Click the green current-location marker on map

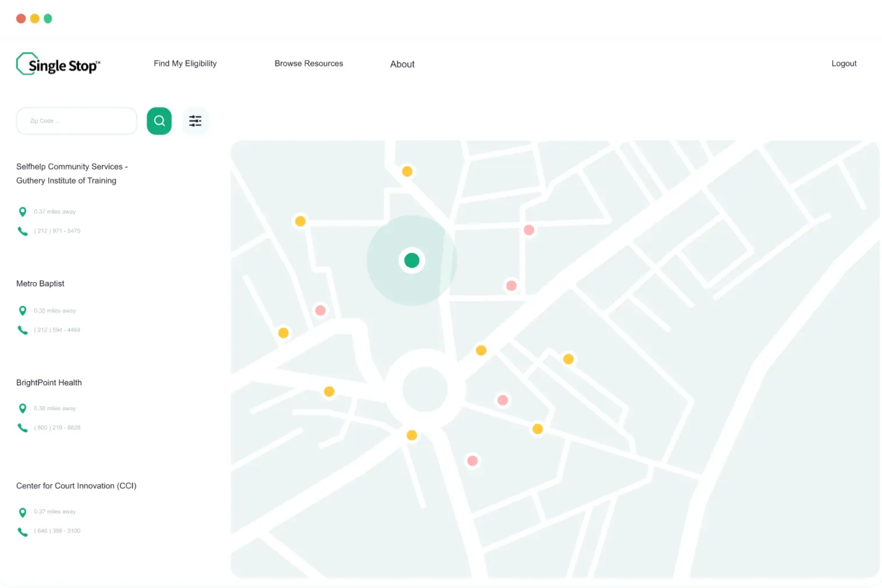[x=412, y=260]
